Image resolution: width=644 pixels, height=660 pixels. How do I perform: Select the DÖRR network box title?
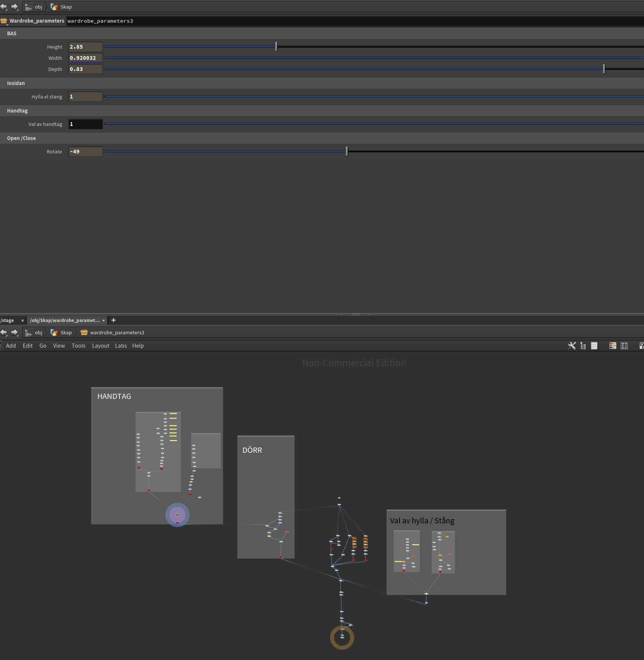pos(252,450)
